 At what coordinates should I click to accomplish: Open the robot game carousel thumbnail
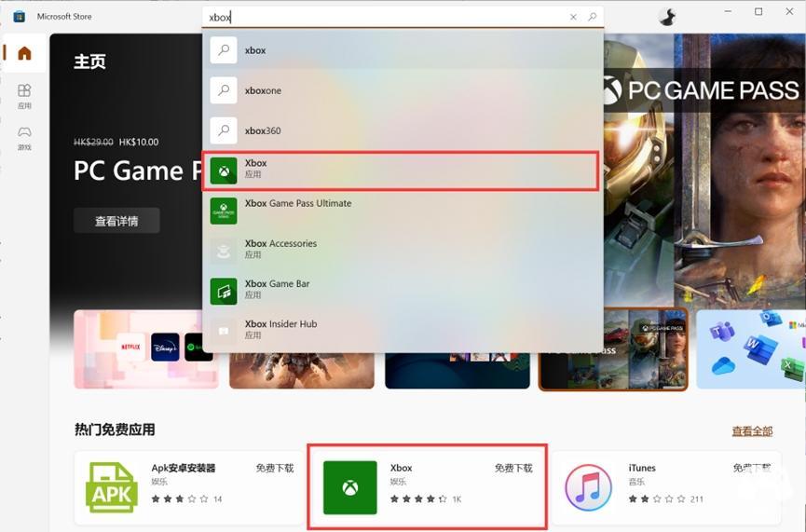click(x=302, y=370)
